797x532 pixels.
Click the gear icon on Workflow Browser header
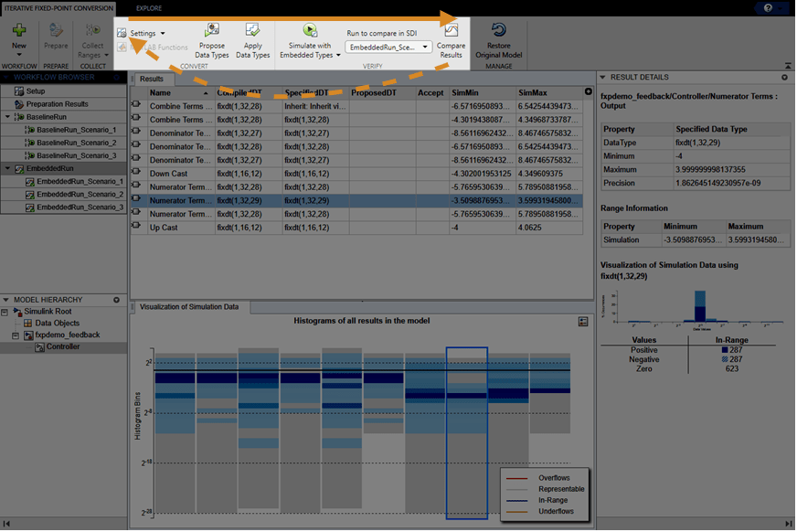tap(116, 78)
